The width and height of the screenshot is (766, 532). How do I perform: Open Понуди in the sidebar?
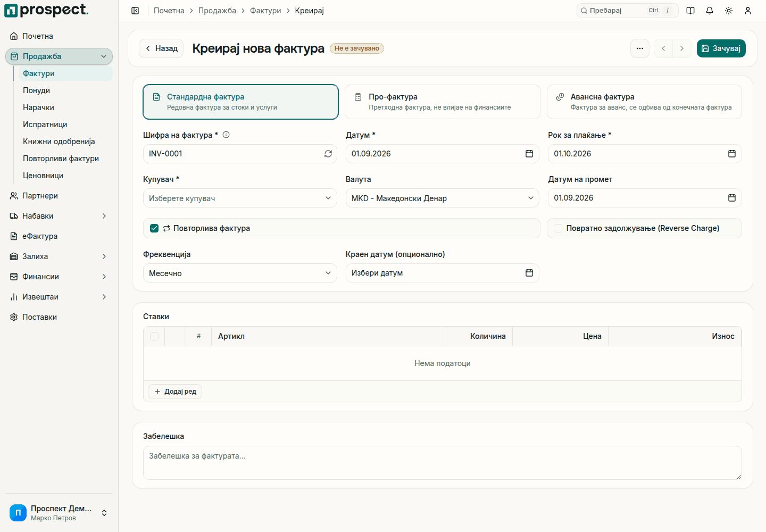coord(65,90)
